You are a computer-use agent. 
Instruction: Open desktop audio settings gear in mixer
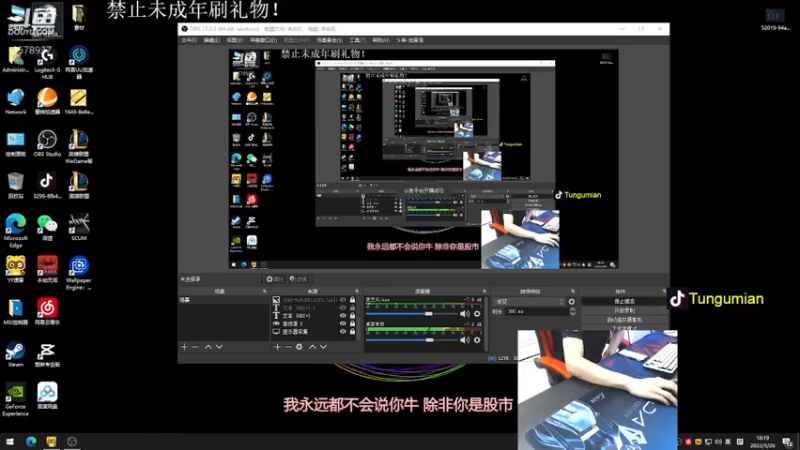point(477,340)
